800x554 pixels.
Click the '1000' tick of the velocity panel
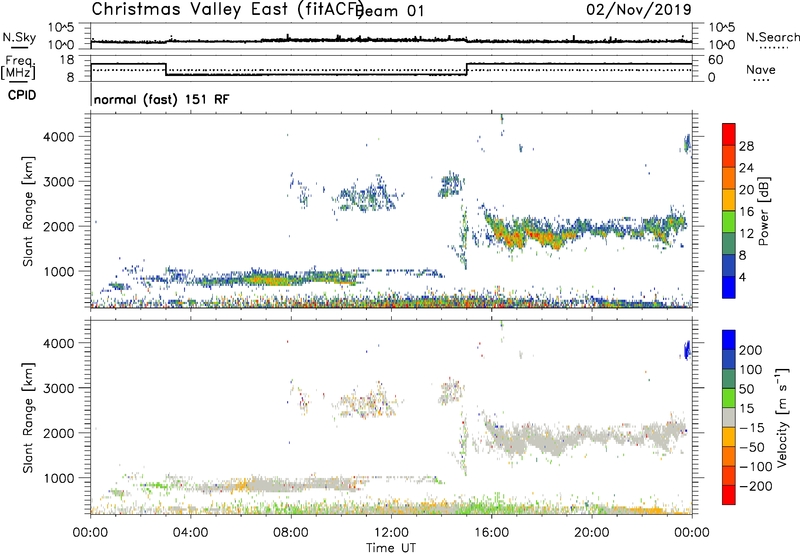tap(58, 478)
